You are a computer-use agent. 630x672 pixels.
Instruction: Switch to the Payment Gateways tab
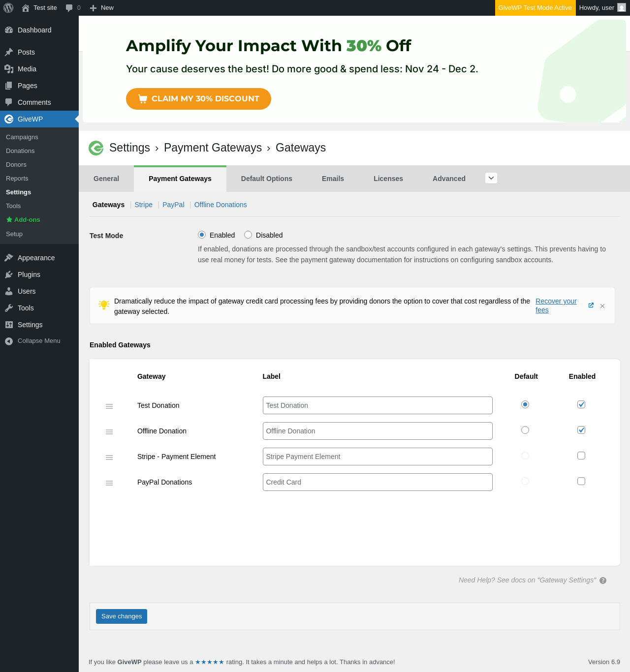tap(180, 179)
